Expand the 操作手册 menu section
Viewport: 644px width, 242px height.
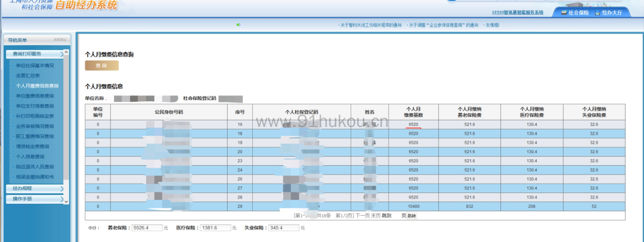[36, 198]
